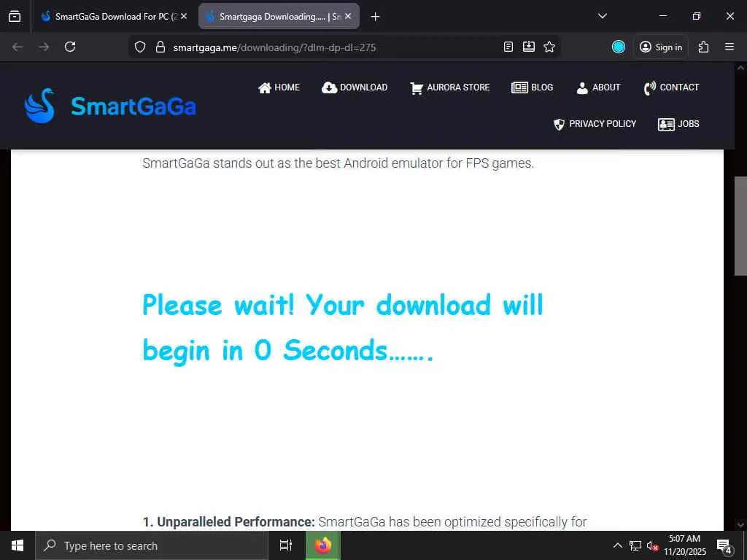Open Firefox View tab list icon
This screenshot has width=747, height=560.
pos(15,16)
